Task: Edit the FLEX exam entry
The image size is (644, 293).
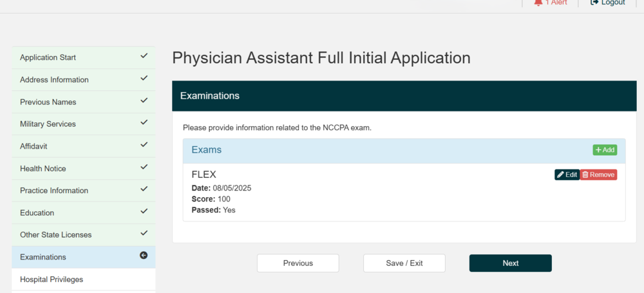Action: (567, 175)
